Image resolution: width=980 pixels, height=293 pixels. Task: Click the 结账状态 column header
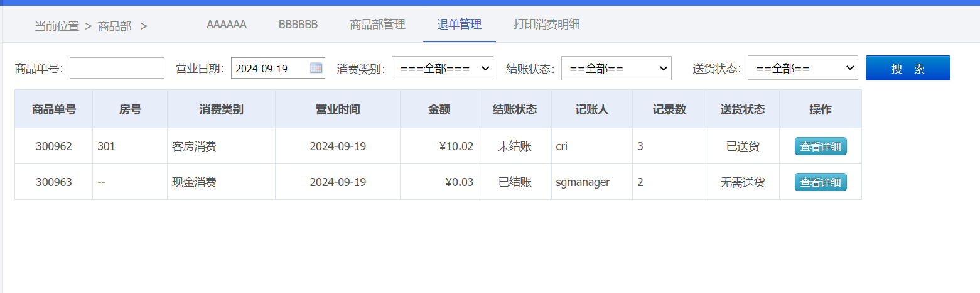(515, 109)
